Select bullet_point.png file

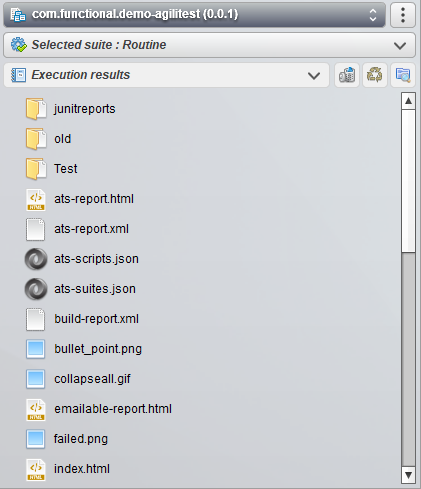coord(98,349)
